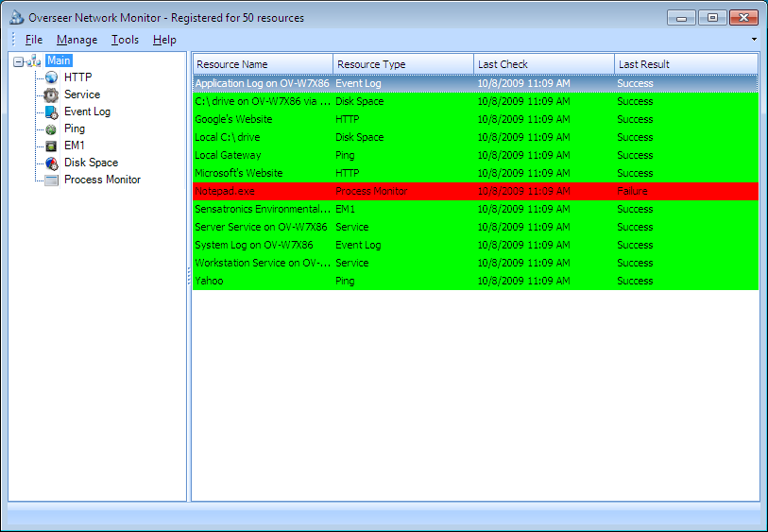Select Workstation Service on OV row
The height and width of the screenshot is (532, 768).
point(475,263)
